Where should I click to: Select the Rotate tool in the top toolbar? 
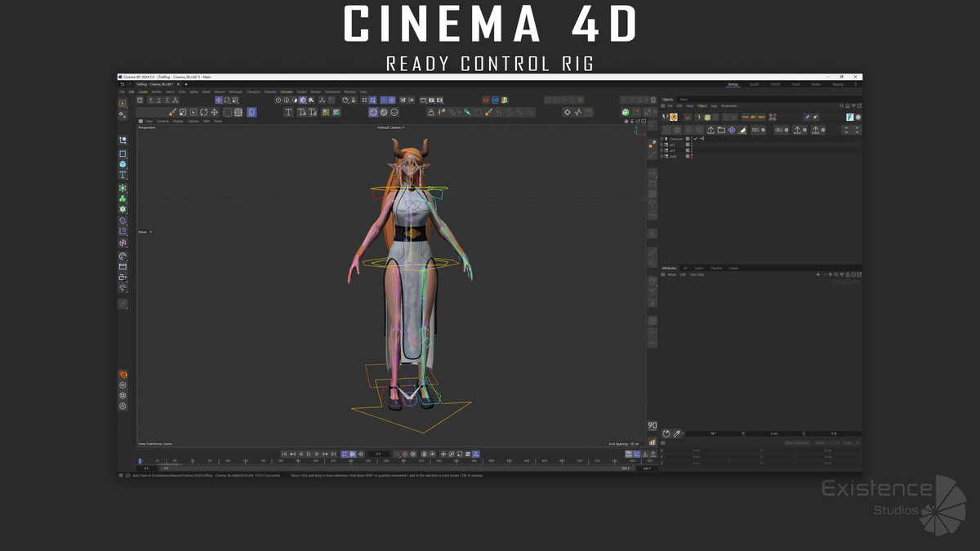[x=227, y=100]
